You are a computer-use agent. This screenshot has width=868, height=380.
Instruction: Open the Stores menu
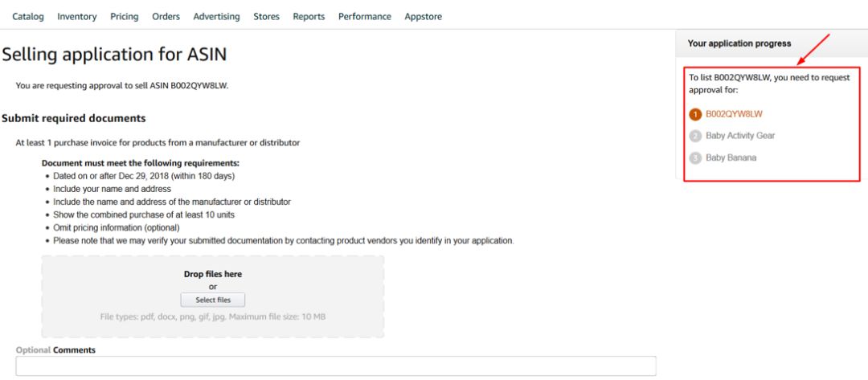tap(266, 17)
